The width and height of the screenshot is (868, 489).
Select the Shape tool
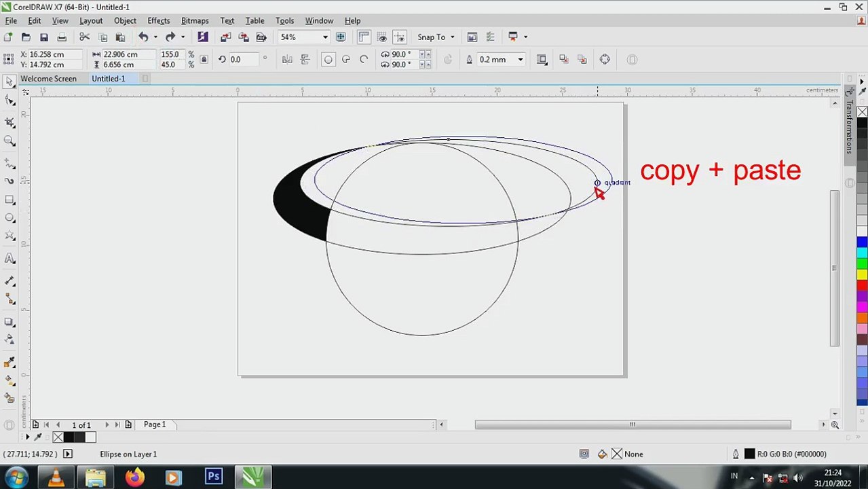(x=10, y=101)
